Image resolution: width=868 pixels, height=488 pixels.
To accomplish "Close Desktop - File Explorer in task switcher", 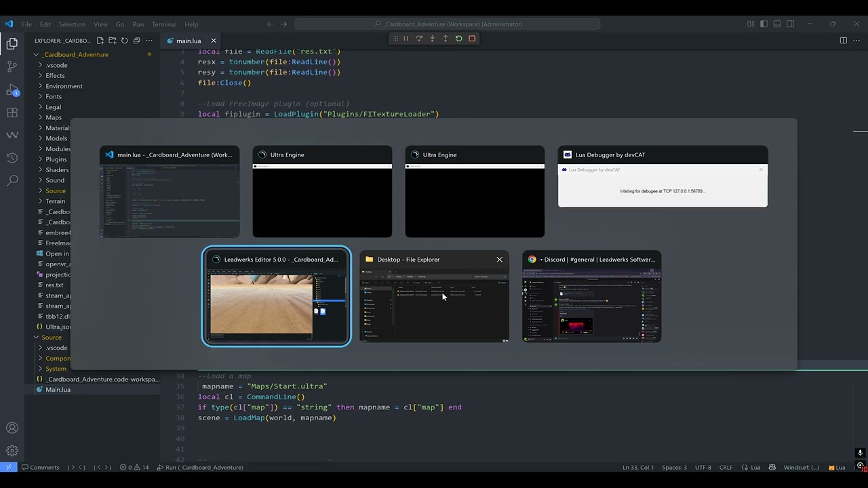I will (500, 260).
